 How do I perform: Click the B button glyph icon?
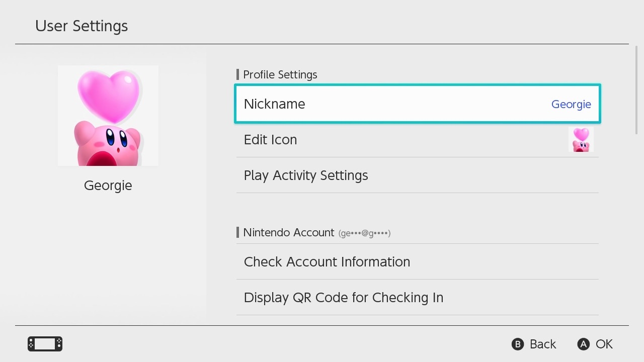click(x=518, y=344)
